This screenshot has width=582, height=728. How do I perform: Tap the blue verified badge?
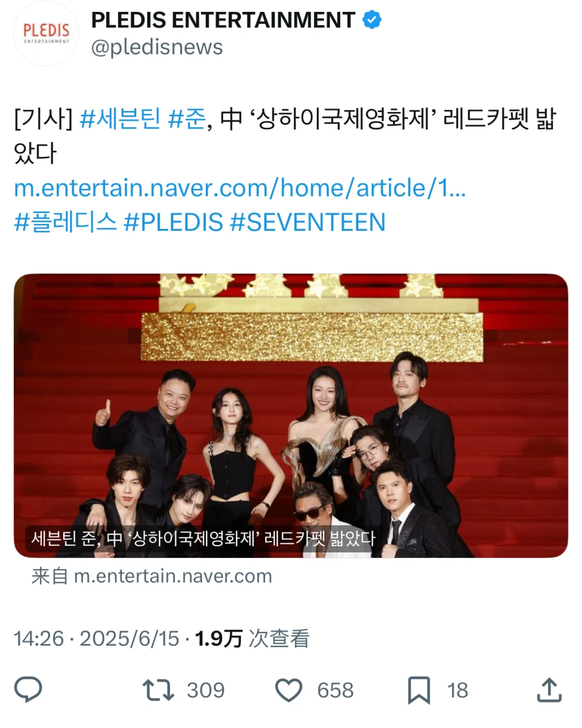point(372,20)
